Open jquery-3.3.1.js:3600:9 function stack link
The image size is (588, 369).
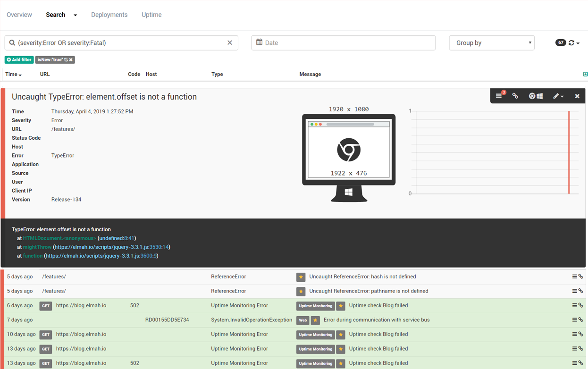click(x=101, y=256)
